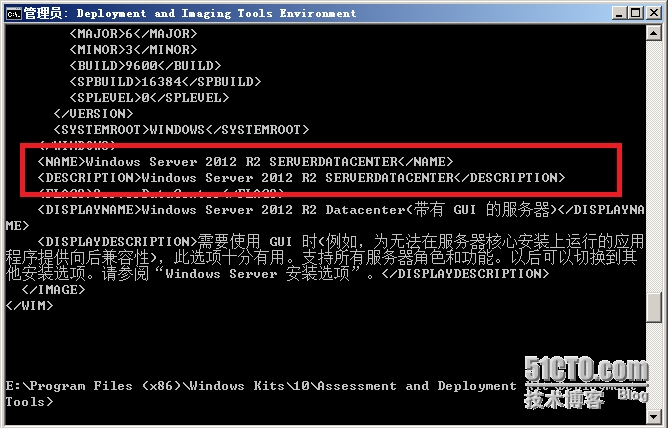This screenshot has width=668, height=428.
Task: Maximize the Deployment and Imaging Tools window
Action: [x=636, y=13]
